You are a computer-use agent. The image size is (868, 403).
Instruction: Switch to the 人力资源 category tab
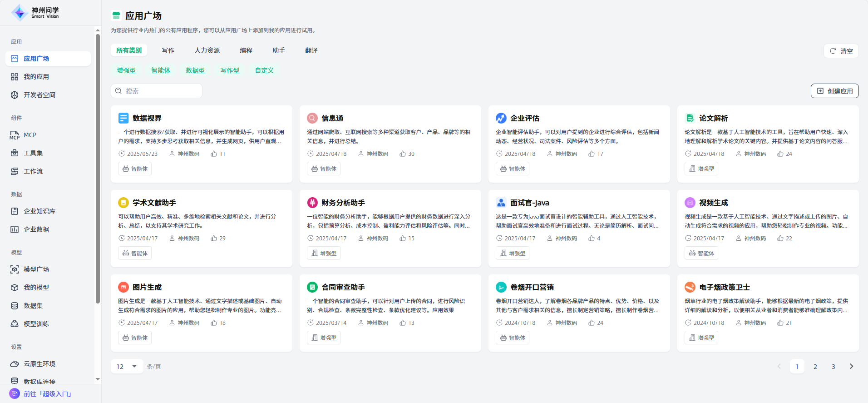pos(207,50)
